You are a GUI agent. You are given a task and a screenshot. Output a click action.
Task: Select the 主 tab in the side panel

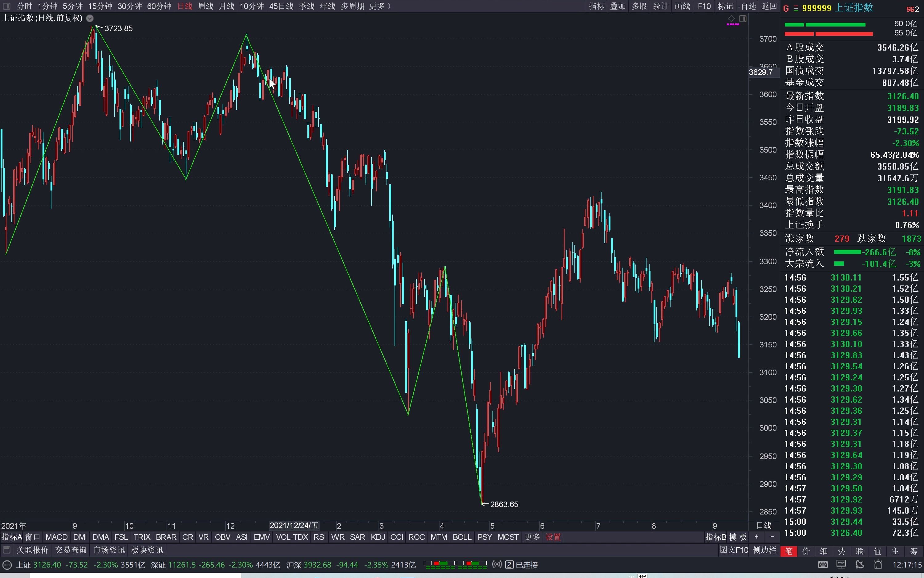tap(895, 551)
